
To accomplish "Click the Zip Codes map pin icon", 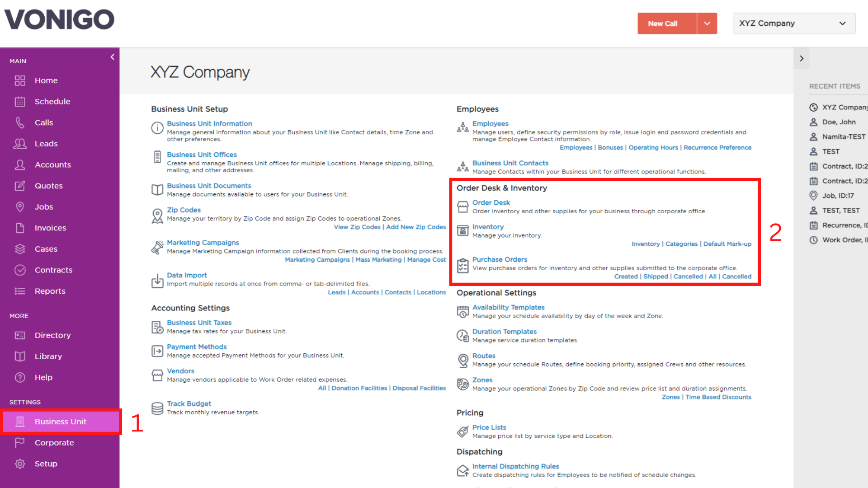I will click(157, 216).
